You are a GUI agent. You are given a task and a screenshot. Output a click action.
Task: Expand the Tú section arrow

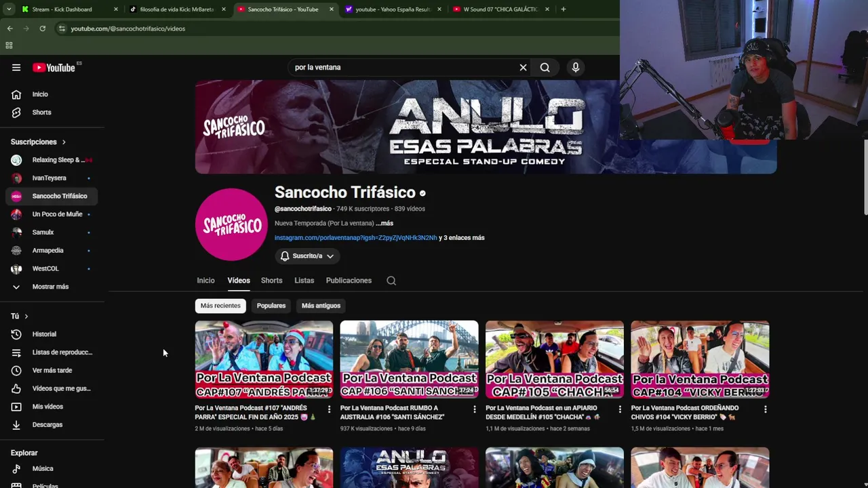[x=26, y=317]
